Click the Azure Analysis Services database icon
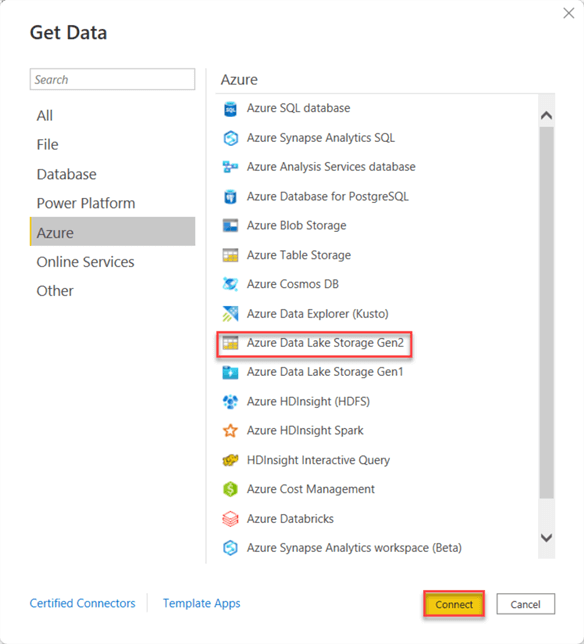 click(x=230, y=167)
